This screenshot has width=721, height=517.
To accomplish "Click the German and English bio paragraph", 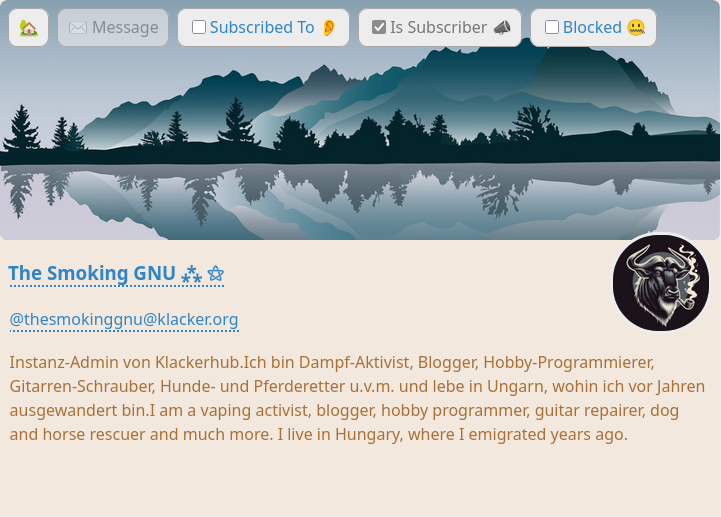I will [x=357, y=398].
